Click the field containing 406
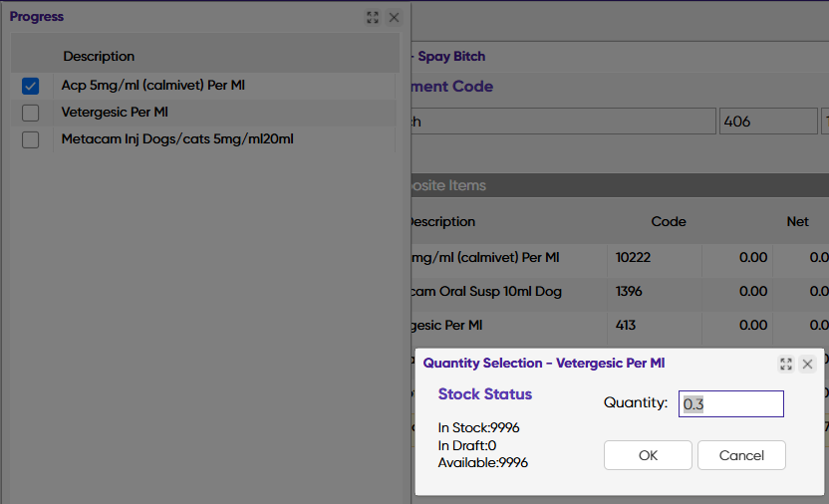829x504 pixels. click(x=768, y=122)
